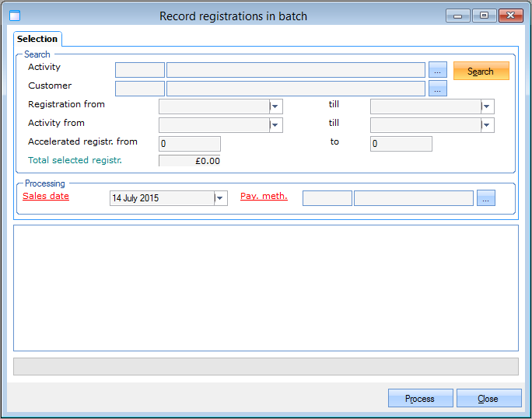Image resolution: width=532 pixels, height=419 pixels.
Task: Expand the Activity from date dropdown
Action: point(276,125)
